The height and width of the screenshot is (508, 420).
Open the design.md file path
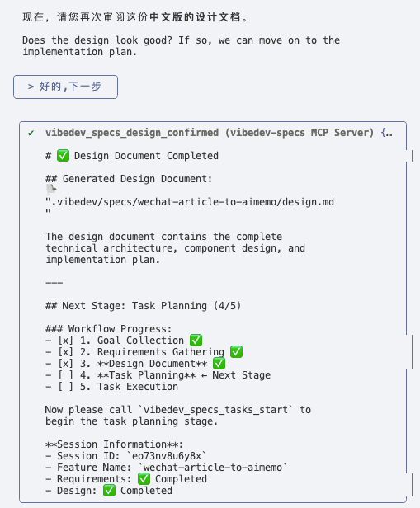tap(192, 202)
